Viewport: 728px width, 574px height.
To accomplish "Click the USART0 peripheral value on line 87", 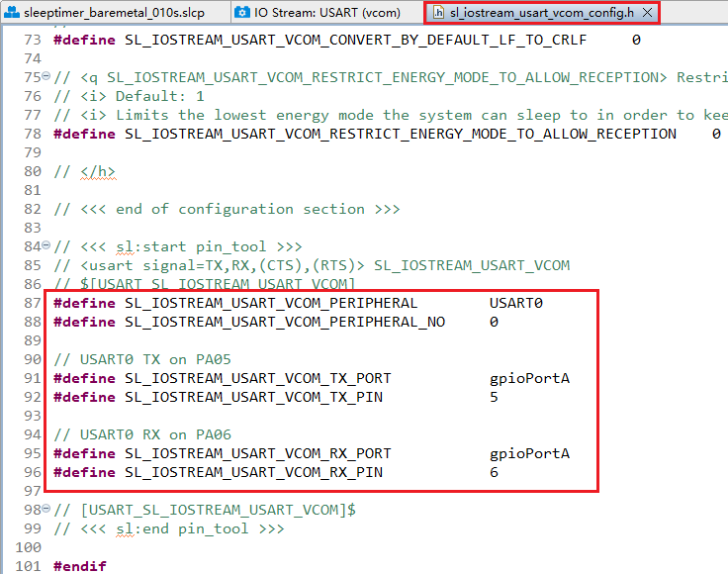I will [x=515, y=303].
